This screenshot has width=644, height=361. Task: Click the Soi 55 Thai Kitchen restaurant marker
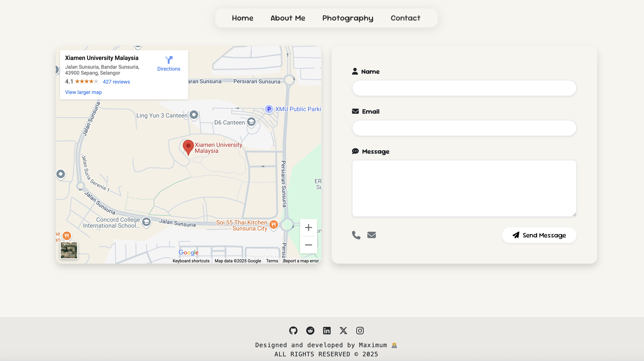[273, 225]
